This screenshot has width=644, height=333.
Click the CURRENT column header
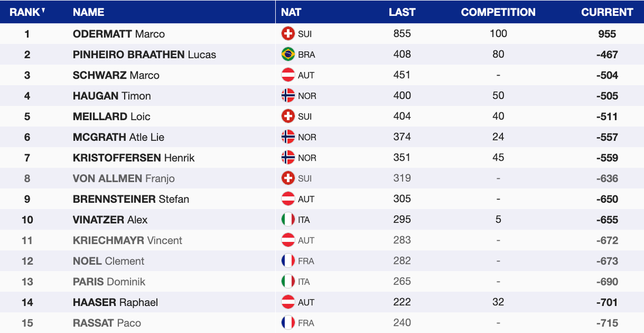pyautogui.click(x=607, y=12)
